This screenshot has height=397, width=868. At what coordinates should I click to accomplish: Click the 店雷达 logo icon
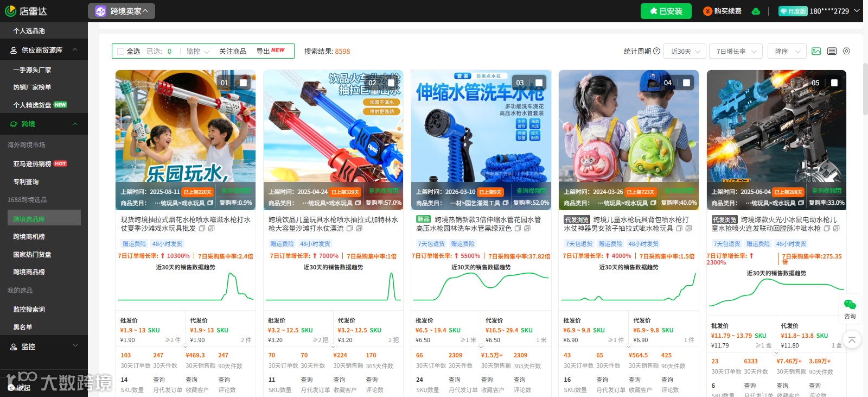(x=10, y=11)
